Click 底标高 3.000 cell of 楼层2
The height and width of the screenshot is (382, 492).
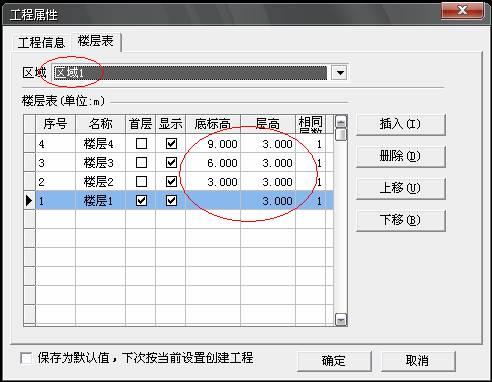tap(213, 182)
